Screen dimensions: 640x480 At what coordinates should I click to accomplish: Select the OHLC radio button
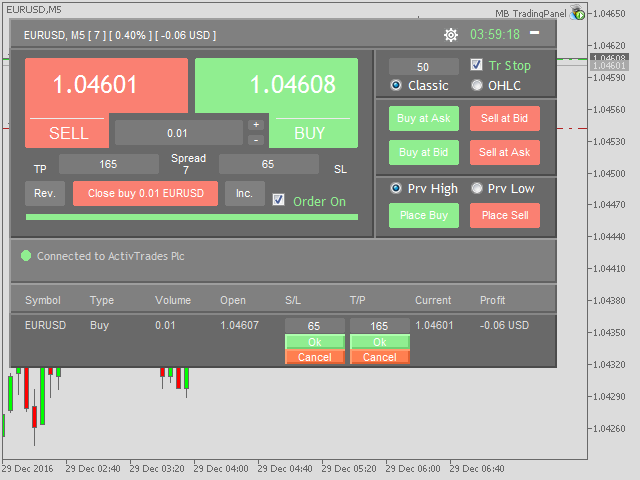pos(476,85)
